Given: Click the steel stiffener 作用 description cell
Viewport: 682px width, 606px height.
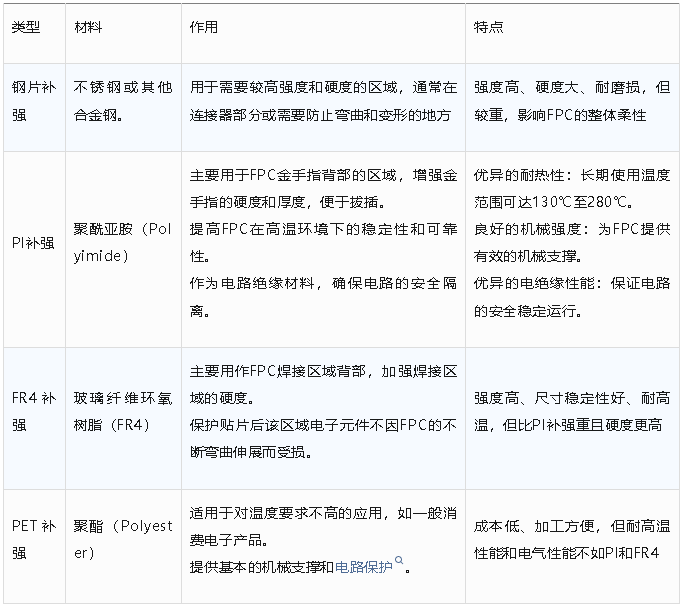Looking at the screenshot, I should coord(322,101).
